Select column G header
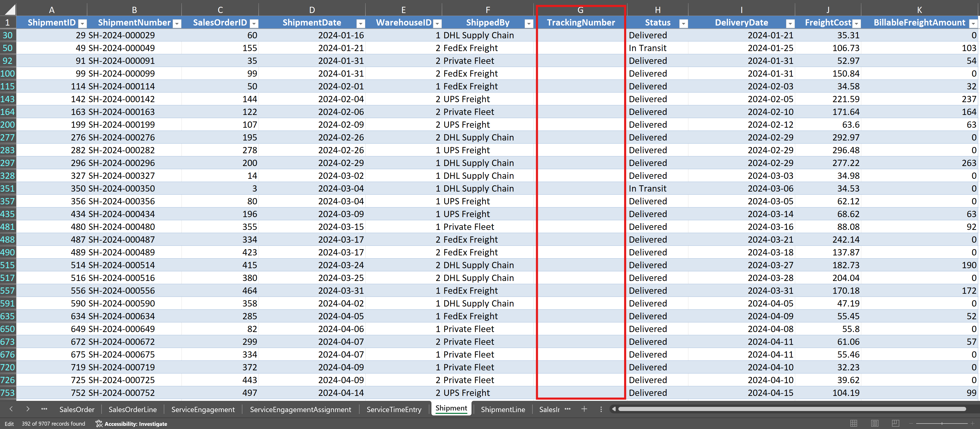This screenshot has width=980, height=429. pyautogui.click(x=580, y=10)
